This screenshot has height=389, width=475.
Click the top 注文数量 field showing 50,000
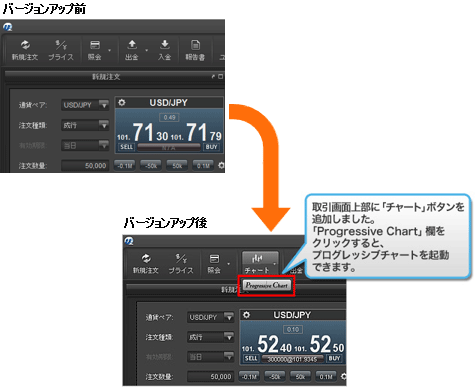pos(85,165)
